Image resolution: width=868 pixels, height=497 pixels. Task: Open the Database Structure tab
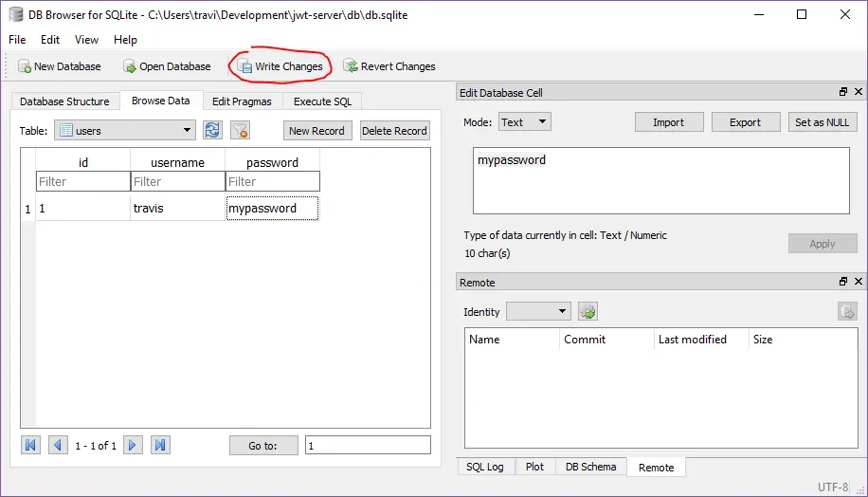[x=64, y=101]
